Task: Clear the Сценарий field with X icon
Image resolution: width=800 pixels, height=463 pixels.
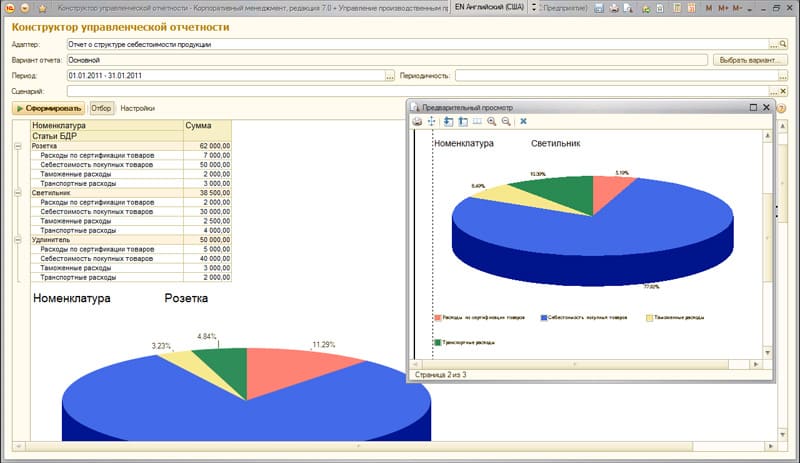Action: 783,91
